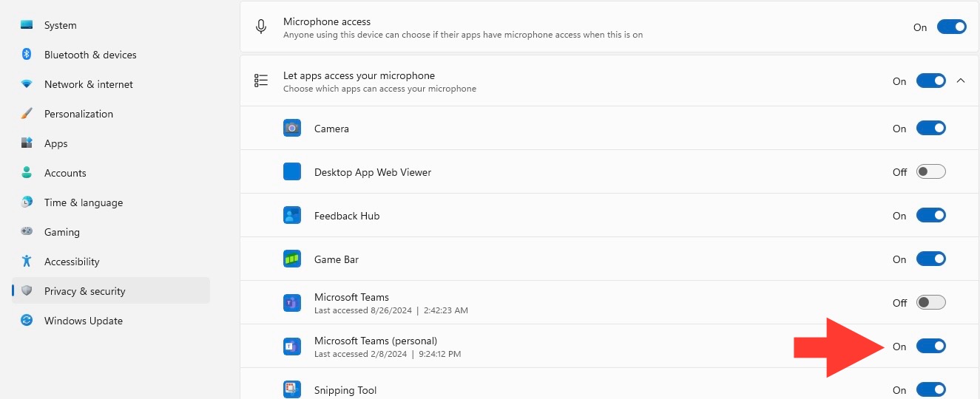Select Privacy & security in the sidebar
The image size is (980, 399).
[x=111, y=291]
